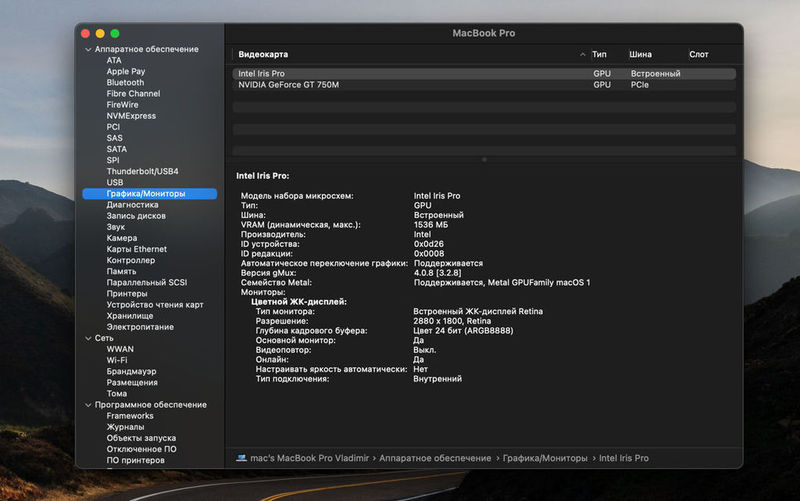Click the 4.0.8 [3.2.8] gMux version
The width and height of the screenshot is (800, 501).
[437, 273]
